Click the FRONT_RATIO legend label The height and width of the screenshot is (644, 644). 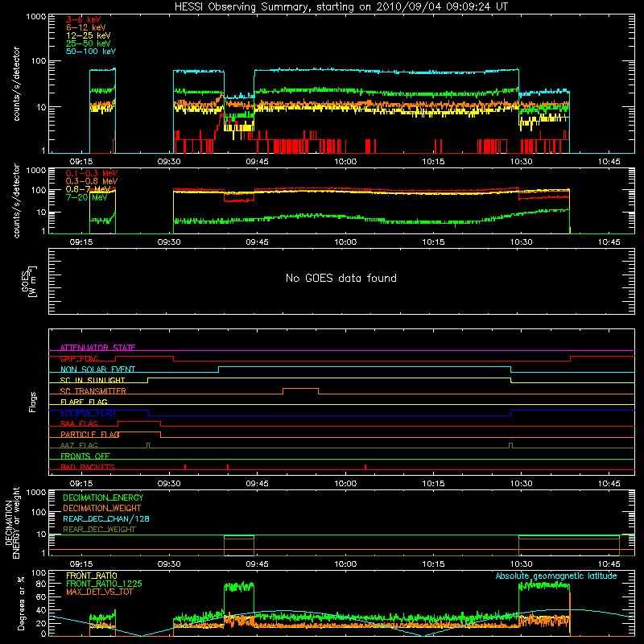coord(91,576)
